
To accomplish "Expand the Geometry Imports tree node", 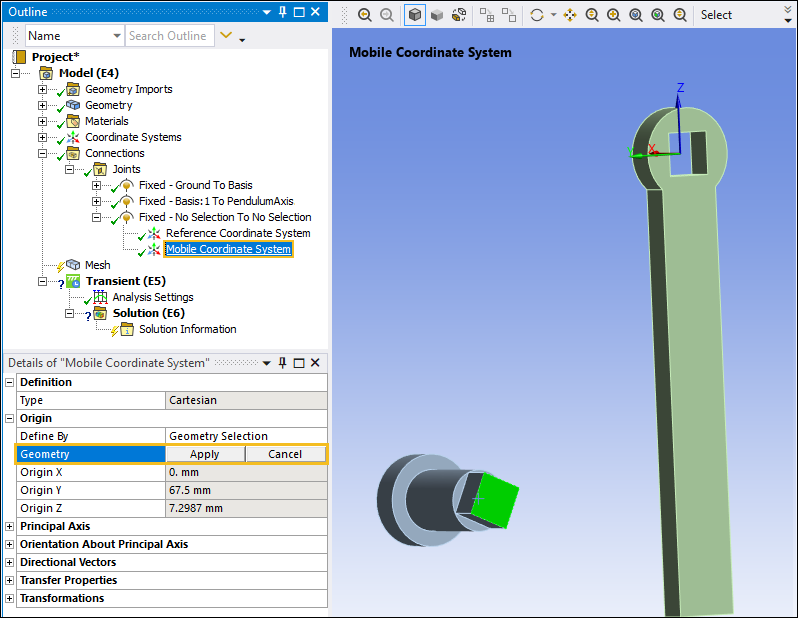I will coord(42,89).
